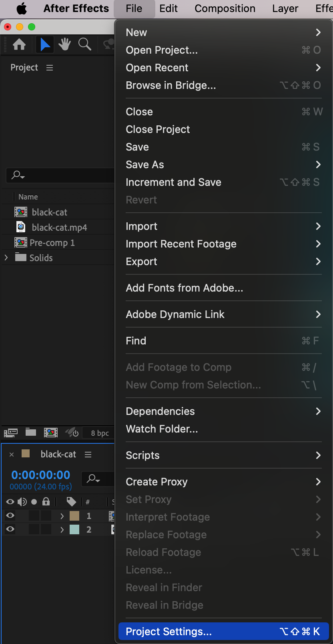
Task: Choose Find from the File menu
Action: pyautogui.click(x=224, y=341)
